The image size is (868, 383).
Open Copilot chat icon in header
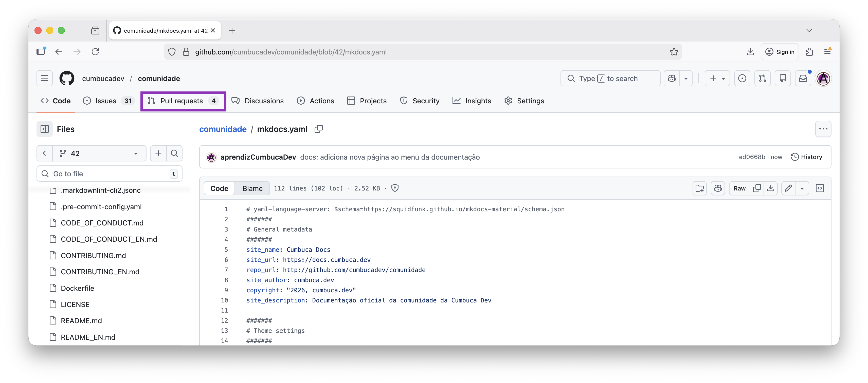click(672, 79)
